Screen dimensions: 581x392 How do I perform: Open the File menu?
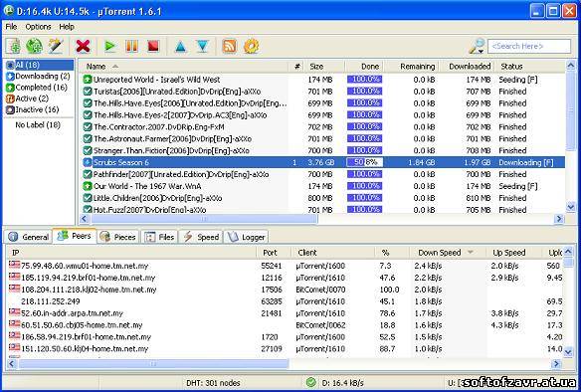coord(11,27)
